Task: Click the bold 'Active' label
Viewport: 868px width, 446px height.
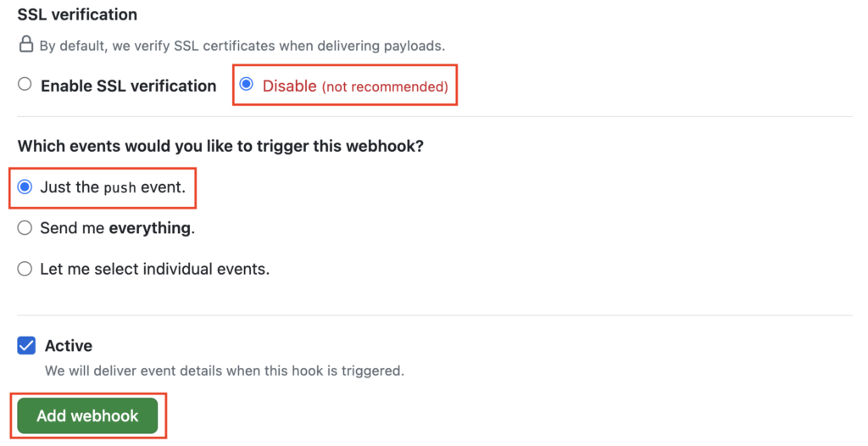Action: point(69,346)
